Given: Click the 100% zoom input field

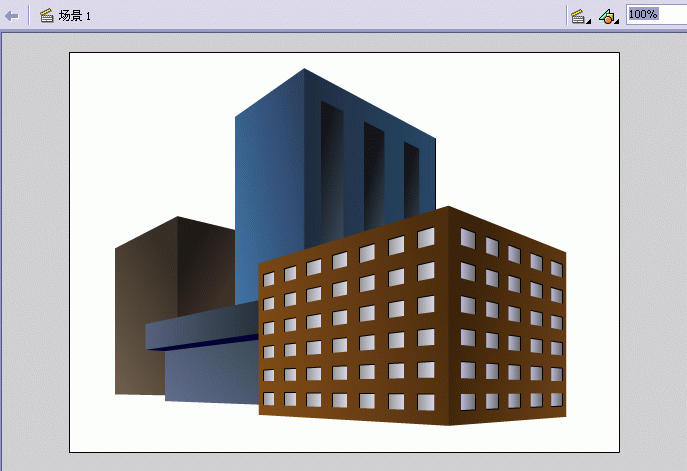Looking at the screenshot, I should (x=656, y=14).
